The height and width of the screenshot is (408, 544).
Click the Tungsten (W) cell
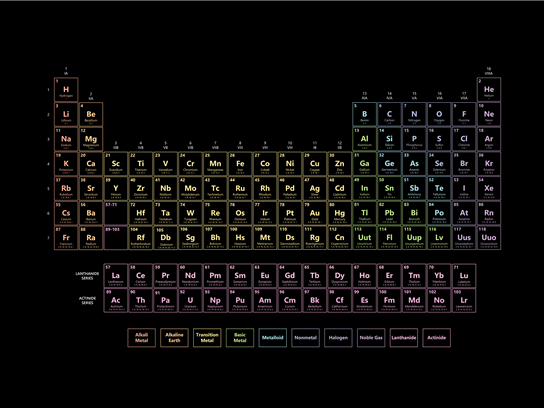pos(190,213)
